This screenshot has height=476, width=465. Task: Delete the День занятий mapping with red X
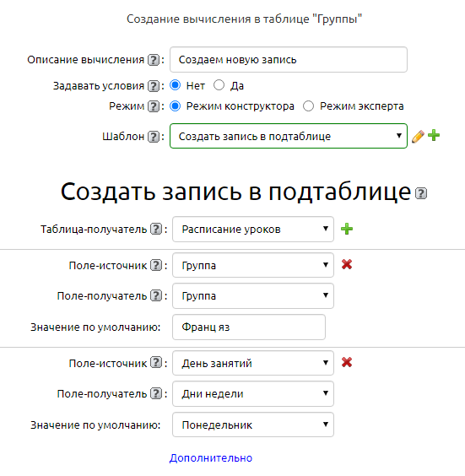click(347, 362)
